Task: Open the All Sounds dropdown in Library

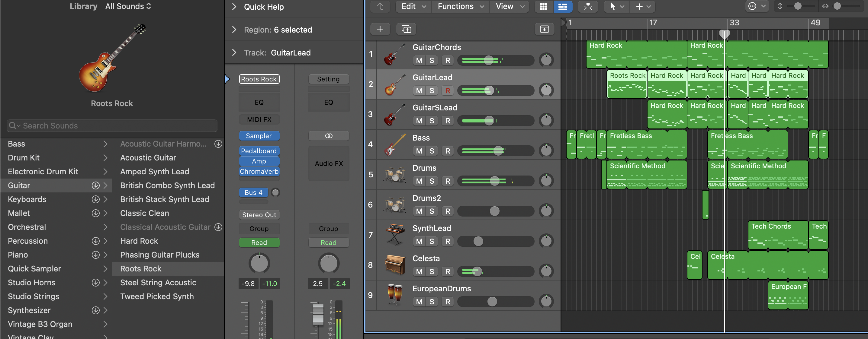Action: coord(128,6)
